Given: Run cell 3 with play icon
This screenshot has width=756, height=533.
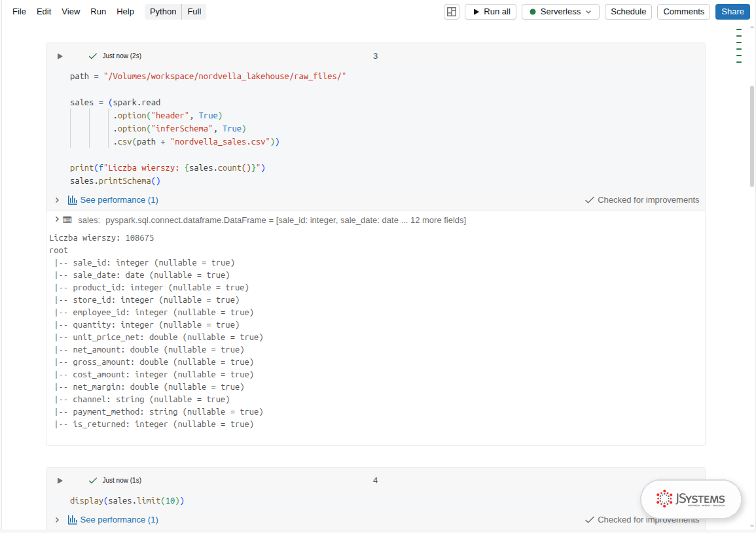Looking at the screenshot, I should point(60,56).
